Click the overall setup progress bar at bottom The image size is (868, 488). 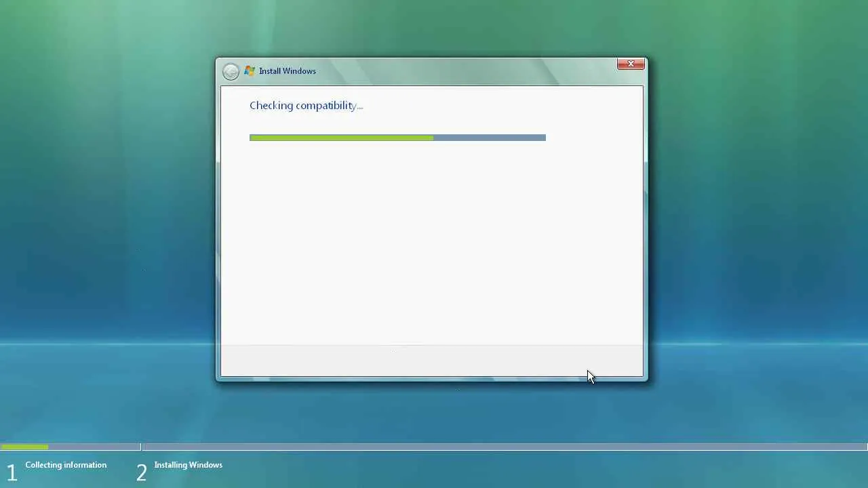point(434,447)
